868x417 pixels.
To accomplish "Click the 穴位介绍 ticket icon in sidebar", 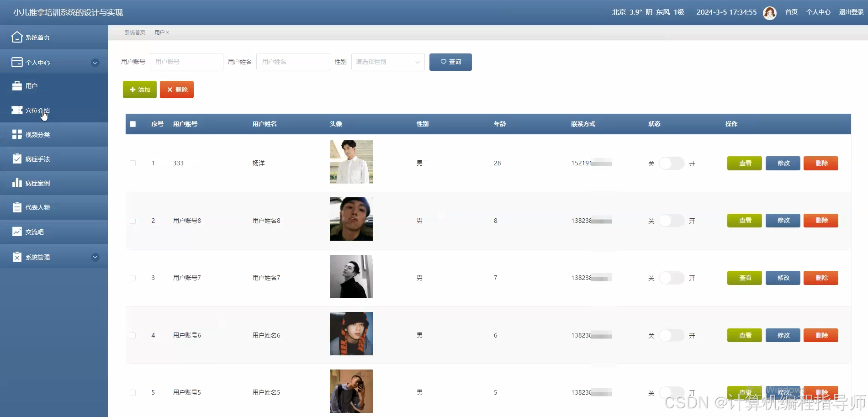I will pyautogui.click(x=17, y=110).
